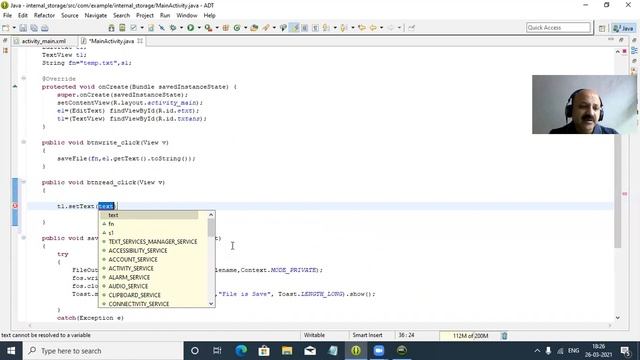Click the Save All toolbar icon
640x360 pixels.
34,28
